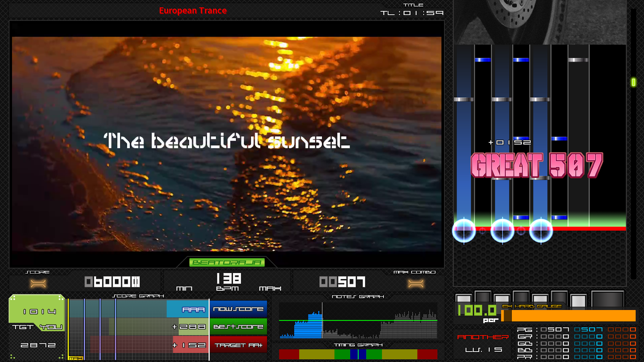This screenshot has width=644, height=362.
Task: Click the +152 value in the score graph
Action: 189,345
